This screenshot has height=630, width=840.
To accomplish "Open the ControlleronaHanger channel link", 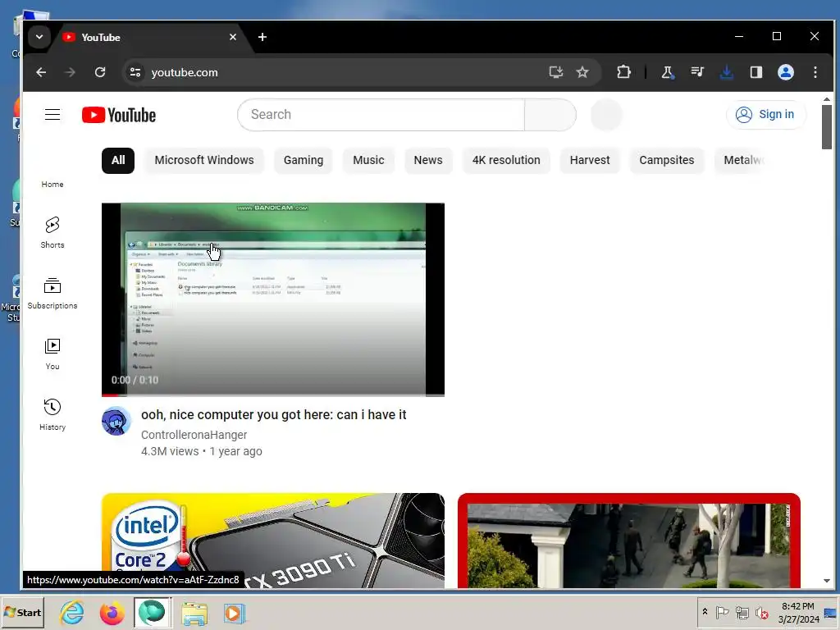I will click(194, 435).
